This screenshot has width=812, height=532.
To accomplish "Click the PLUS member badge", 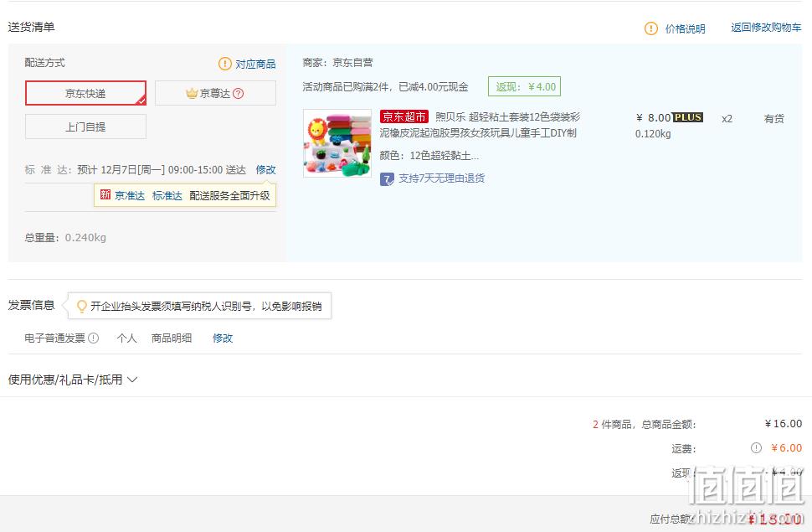I will [x=688, y=117].
